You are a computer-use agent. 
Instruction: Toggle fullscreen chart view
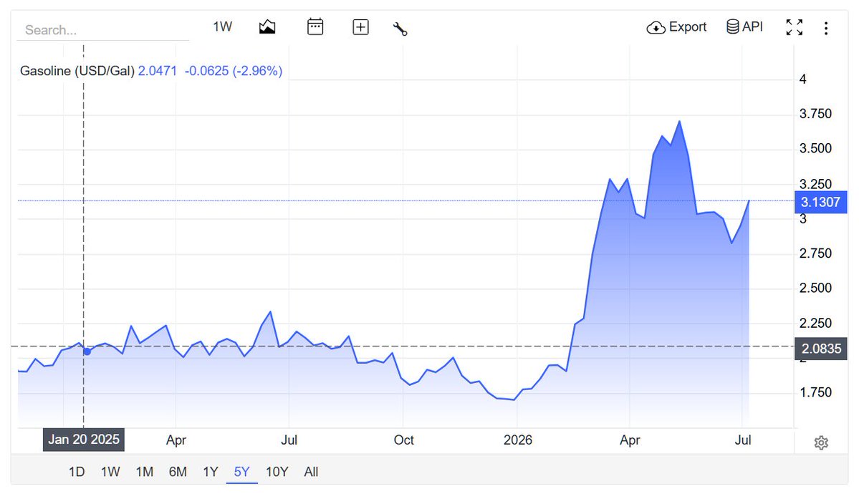(x=795, y=27)
